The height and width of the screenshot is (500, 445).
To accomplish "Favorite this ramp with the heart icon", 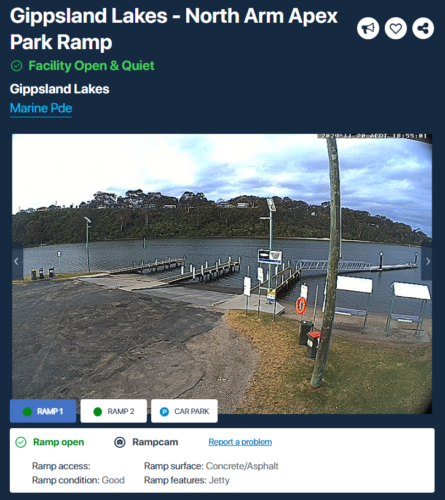I will tap(396, 28).
